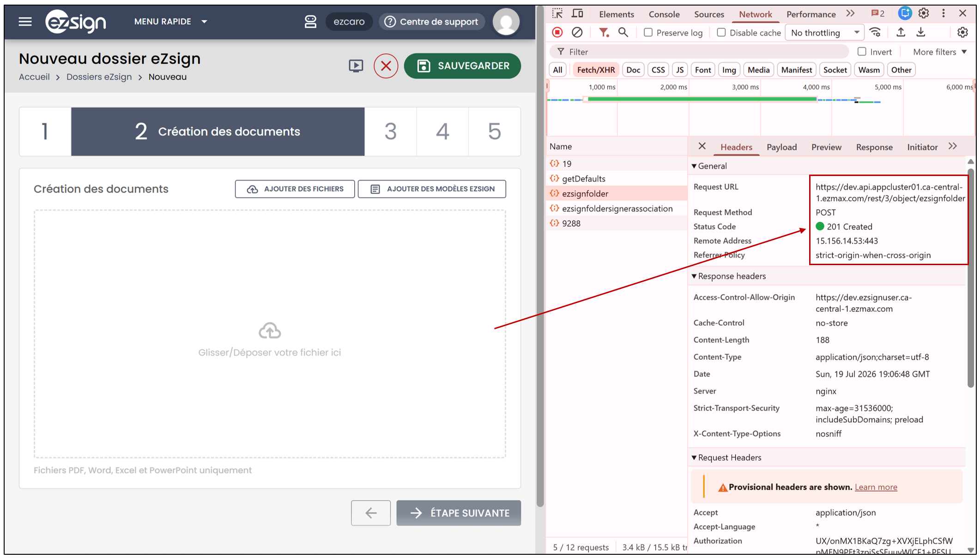
Task: Toggle the CSS filter
Action: 658,70
